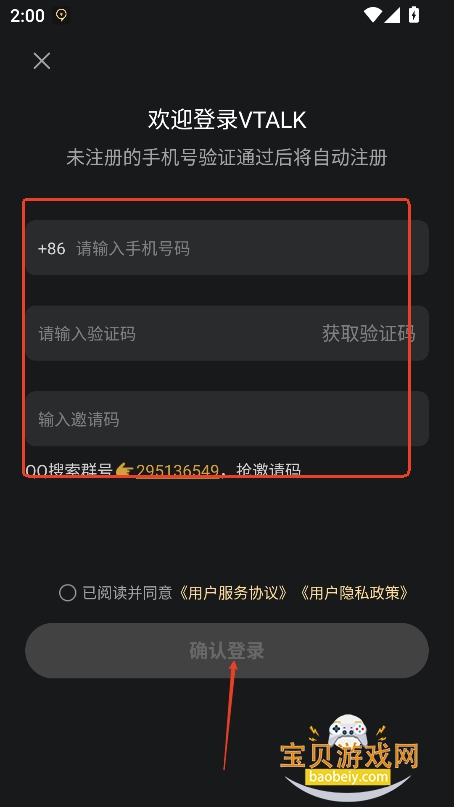The height and width of the screenshot is (807, 454).
Task: Tap 获取验证码 to request code
Action: 369,334
